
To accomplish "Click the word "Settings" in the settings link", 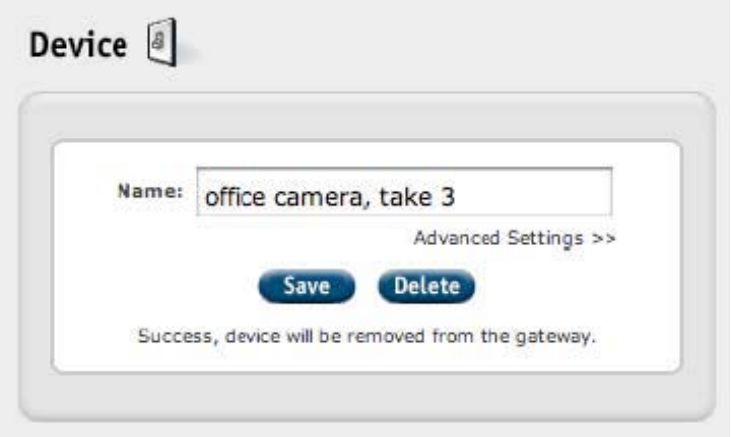I will (545, 239).
